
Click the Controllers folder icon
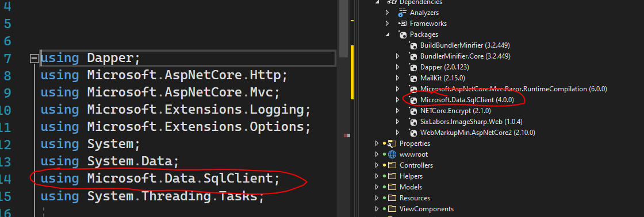coord(393,165)
